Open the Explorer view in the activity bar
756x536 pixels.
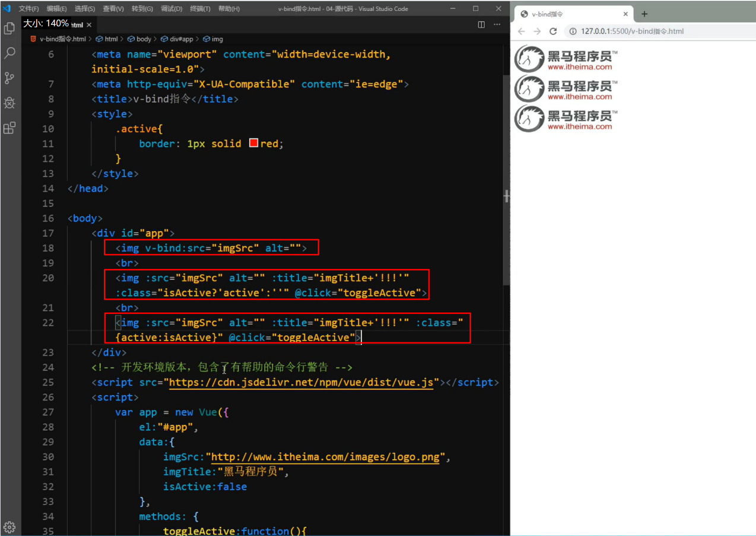click(9, 28)
